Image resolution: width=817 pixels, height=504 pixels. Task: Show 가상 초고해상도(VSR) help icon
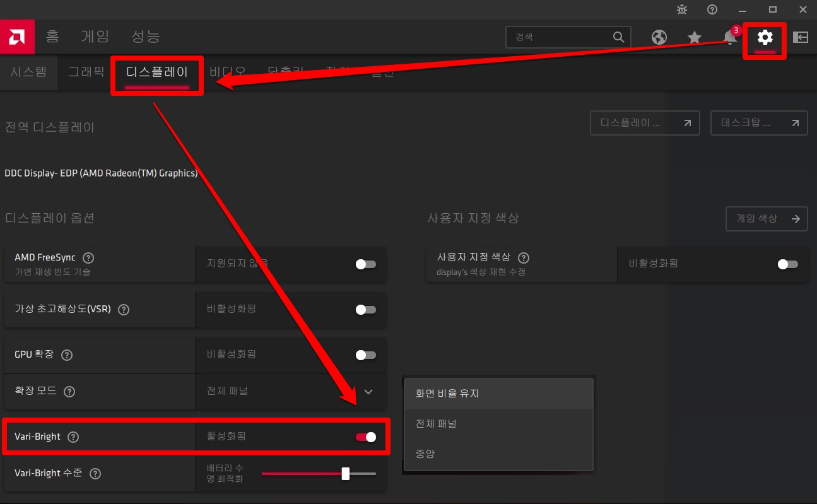(124, 310)
